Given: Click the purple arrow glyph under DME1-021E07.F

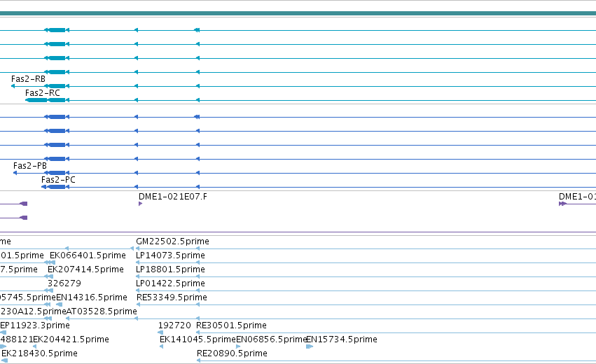Looking at the screenshot, I should pos(140,204).
